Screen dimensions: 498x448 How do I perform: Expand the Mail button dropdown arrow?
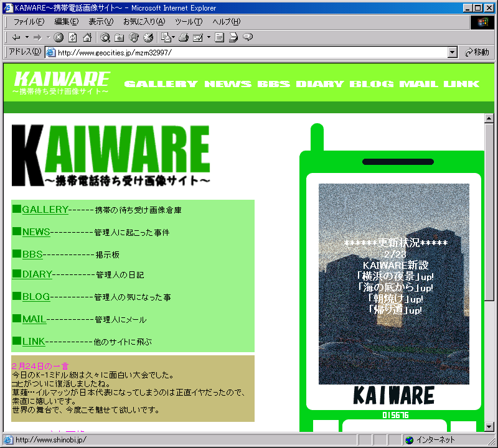click(174, 37)
